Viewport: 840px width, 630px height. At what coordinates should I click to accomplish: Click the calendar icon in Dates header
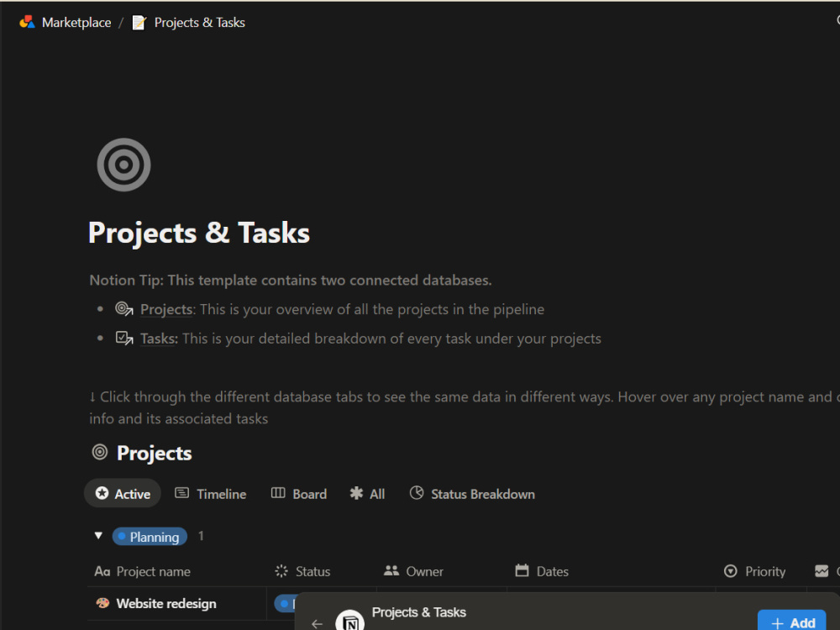[522, 570]
